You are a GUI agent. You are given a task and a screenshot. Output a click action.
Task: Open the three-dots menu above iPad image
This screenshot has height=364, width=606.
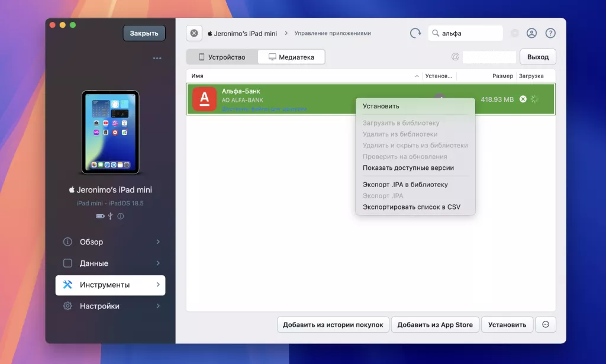(157, 59)
